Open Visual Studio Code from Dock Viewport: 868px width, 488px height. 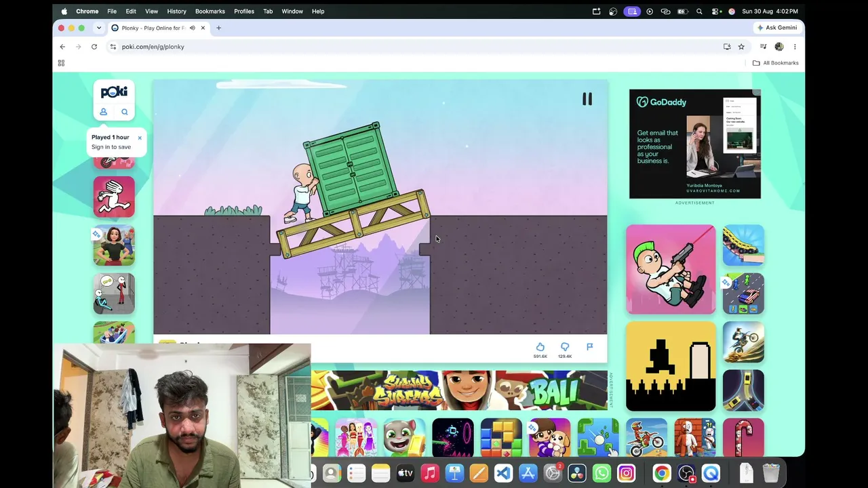click(503, 473)
